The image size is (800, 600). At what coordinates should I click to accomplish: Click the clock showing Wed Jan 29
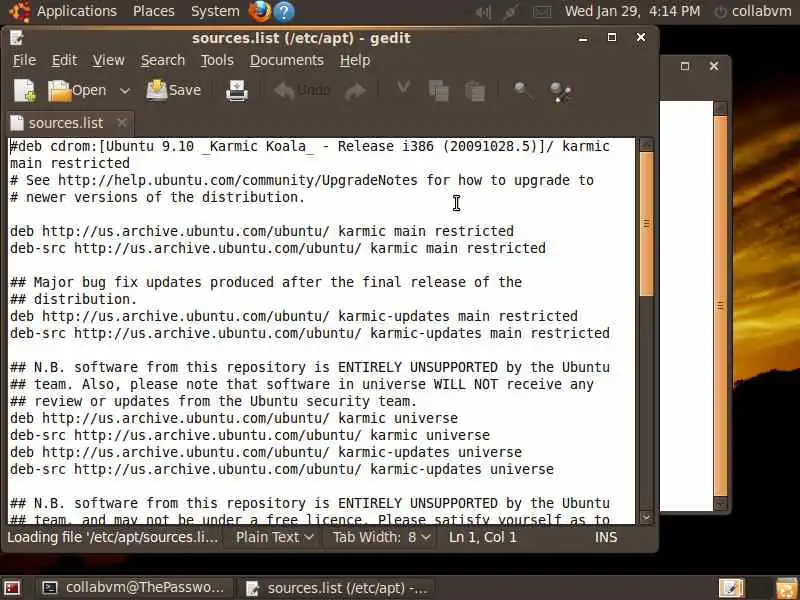point(632,11)
